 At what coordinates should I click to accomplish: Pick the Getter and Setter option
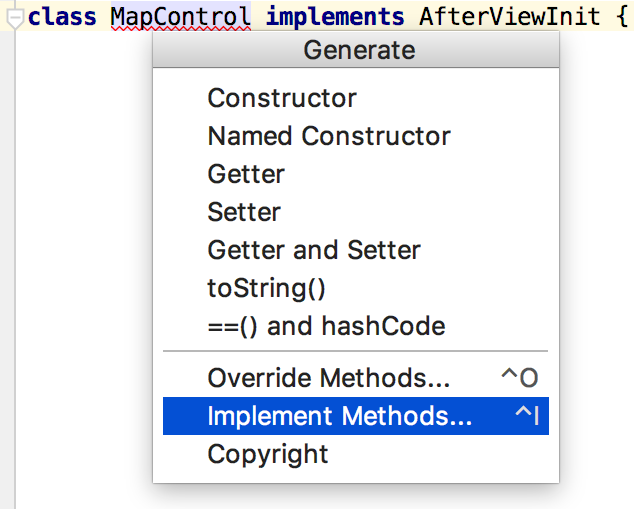313,250
